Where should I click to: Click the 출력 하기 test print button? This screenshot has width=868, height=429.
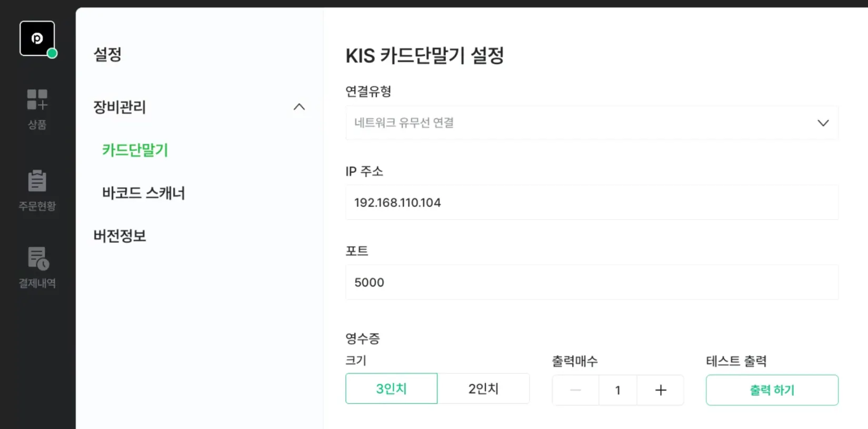point(772,390)
